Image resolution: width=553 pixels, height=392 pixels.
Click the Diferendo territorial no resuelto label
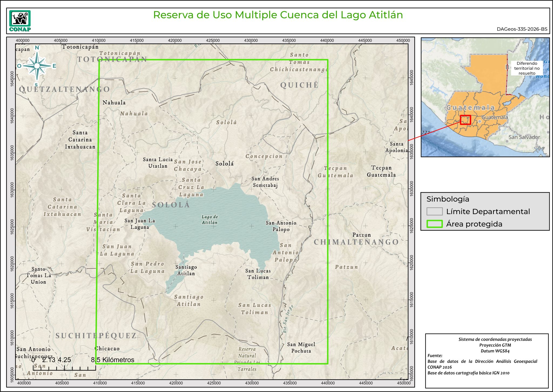pyautogui.click(x=527, y=68)
